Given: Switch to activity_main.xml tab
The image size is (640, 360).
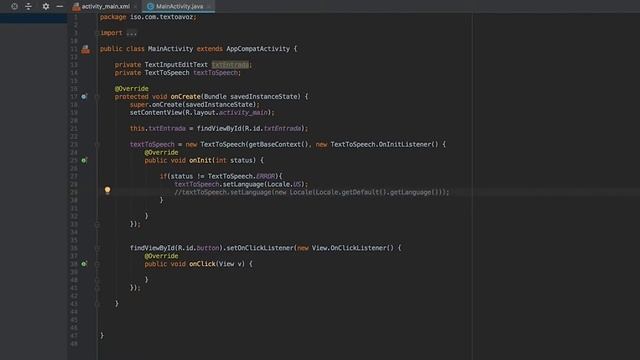Looking at the screenshot, I should 105,6.
